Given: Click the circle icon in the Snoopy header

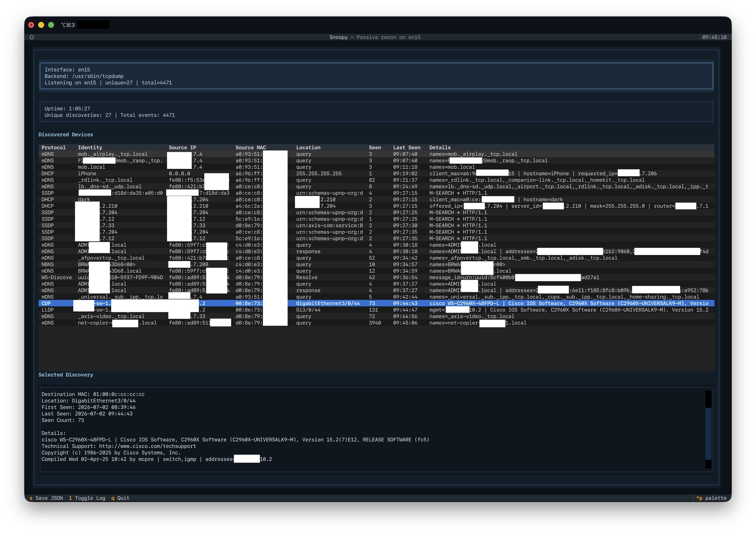Looking at the screenshot, I should pyautogui.click(x=32, y=37).
